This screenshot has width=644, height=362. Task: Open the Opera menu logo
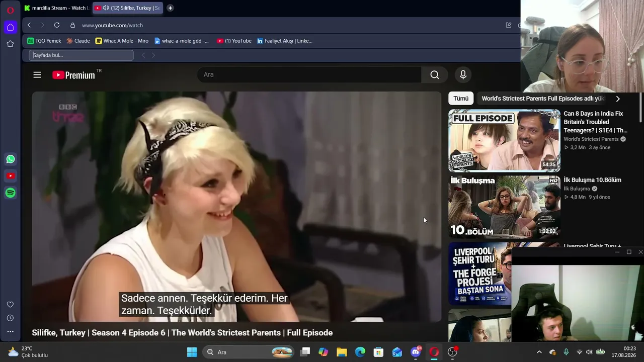10,10
